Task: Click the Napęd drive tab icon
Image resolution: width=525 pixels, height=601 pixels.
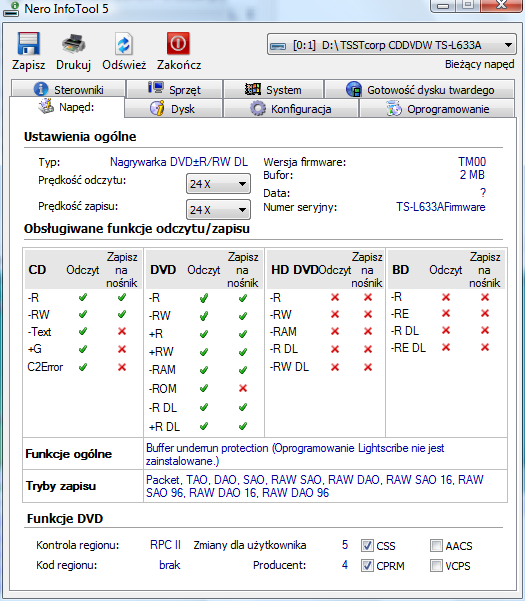Action: click(46, 106)
